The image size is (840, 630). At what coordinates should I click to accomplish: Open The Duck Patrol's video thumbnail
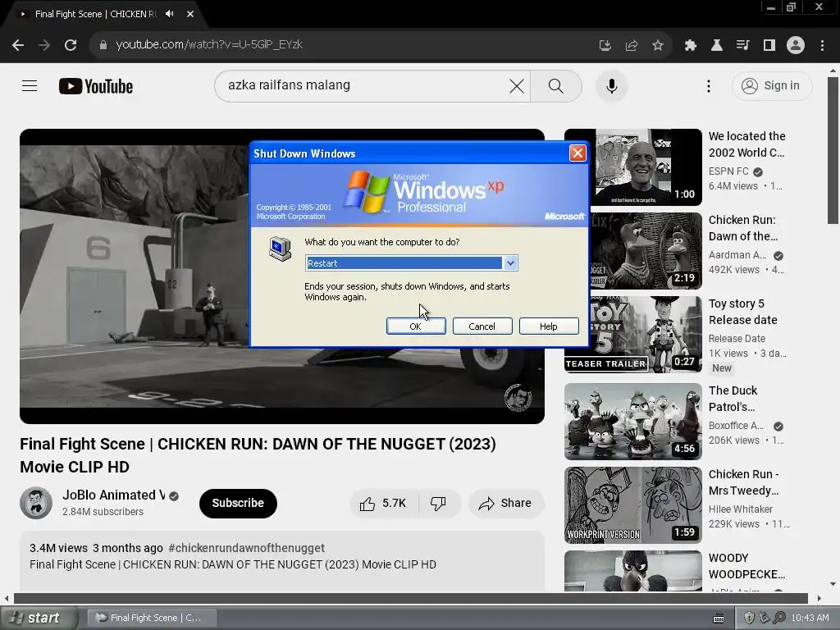point(633,422)
